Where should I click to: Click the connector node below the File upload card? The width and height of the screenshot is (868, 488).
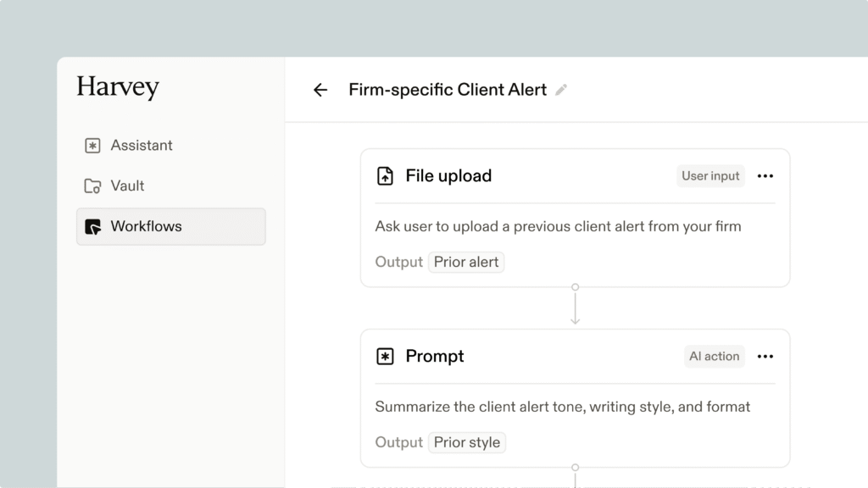576,287
